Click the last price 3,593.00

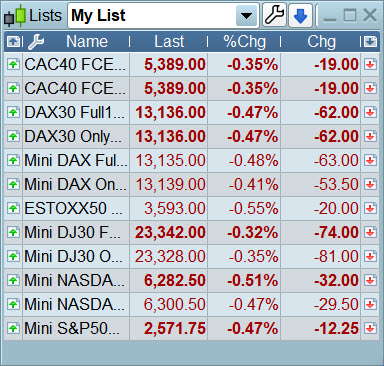175,209
